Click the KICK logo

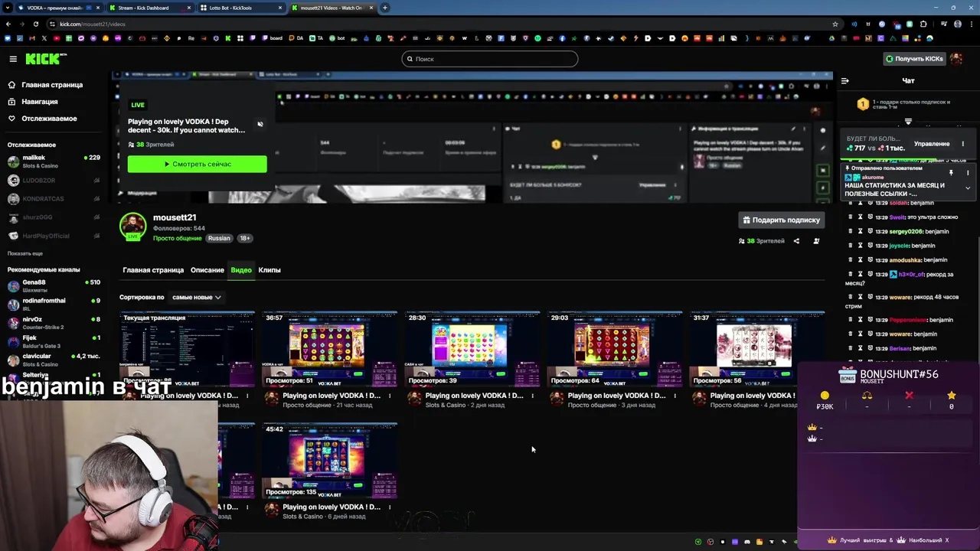[45, 59]
